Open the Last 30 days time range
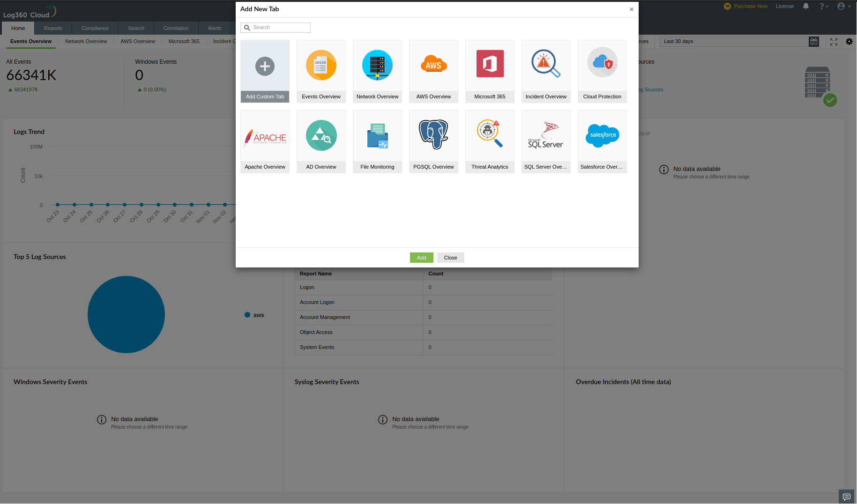The image size is (857, 504). (734, 42)
